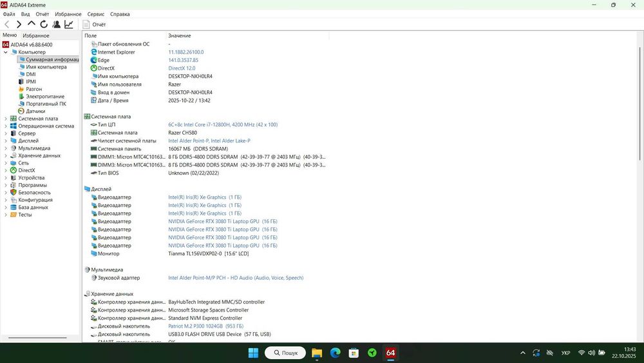This screenshot has width=644, height=363.
Task: Select Суммарная информация in the tree
Action: 49,59
